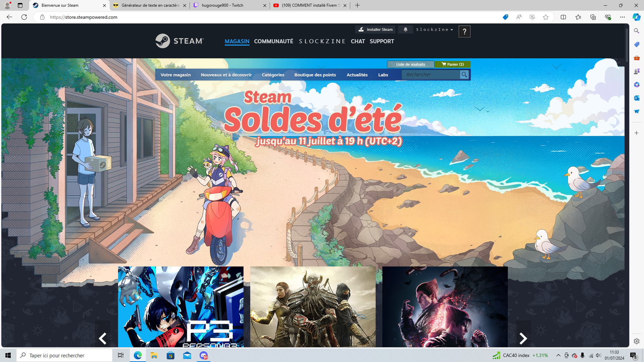Open Boutique des points

pos(315,75)
